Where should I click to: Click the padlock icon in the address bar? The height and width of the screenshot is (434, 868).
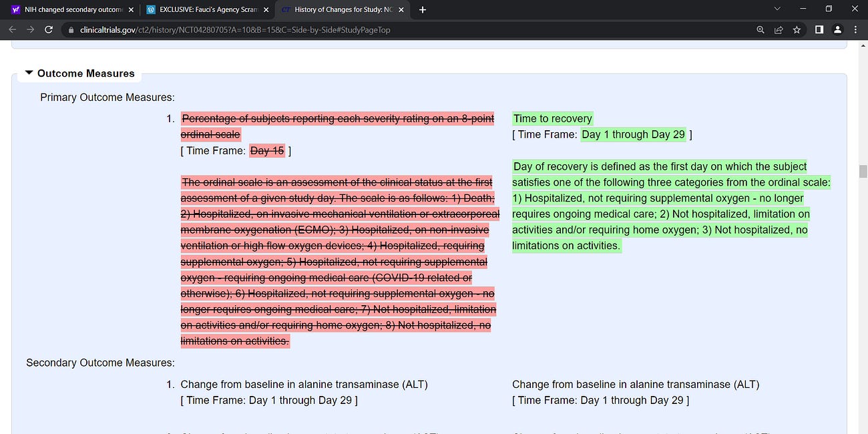pyautogui.click(x=71, y=29)
